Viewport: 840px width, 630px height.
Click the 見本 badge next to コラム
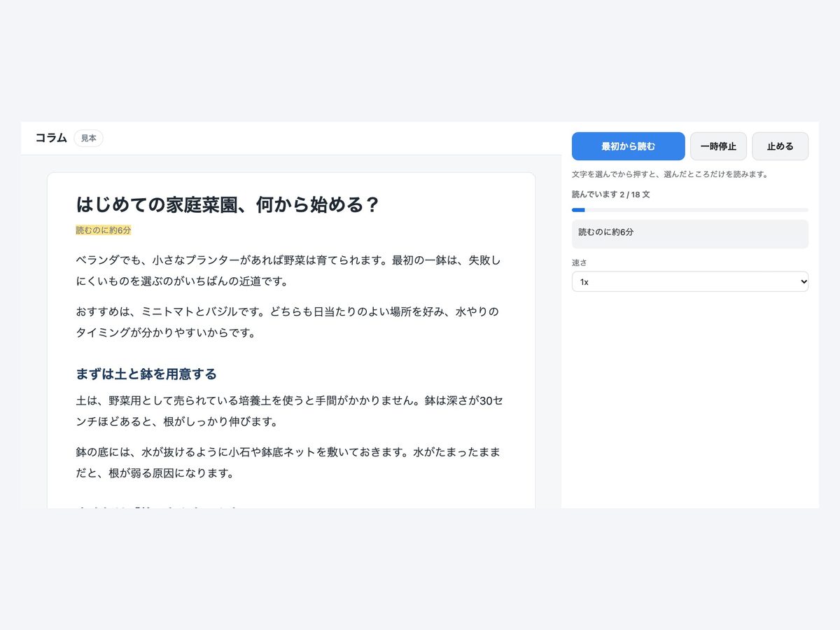pos(88,139)
